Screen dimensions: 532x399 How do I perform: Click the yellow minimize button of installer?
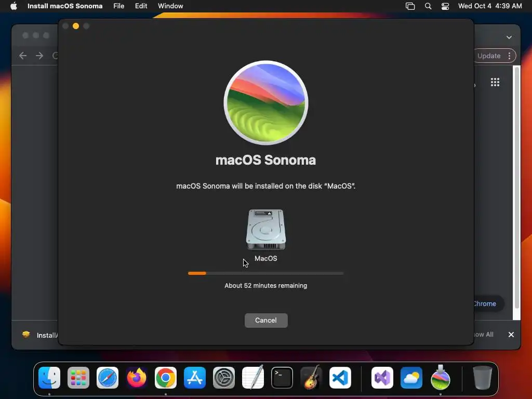(76, 26)
